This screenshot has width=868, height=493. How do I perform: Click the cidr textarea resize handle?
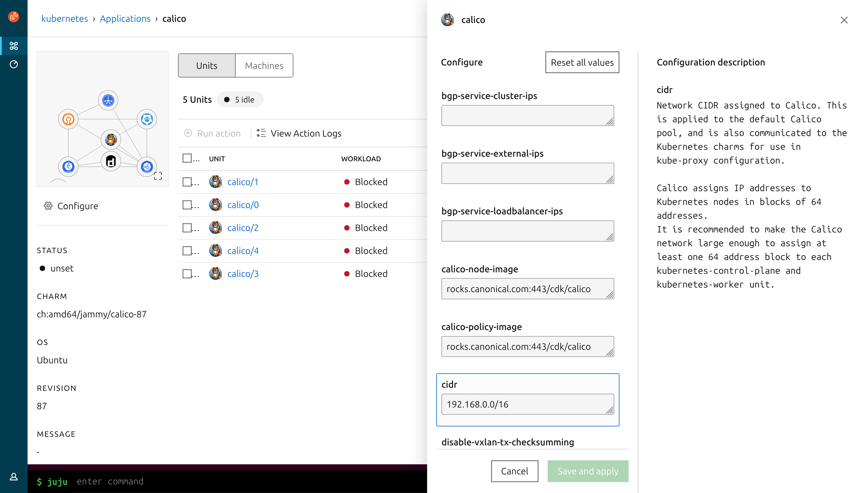point(609,410)
